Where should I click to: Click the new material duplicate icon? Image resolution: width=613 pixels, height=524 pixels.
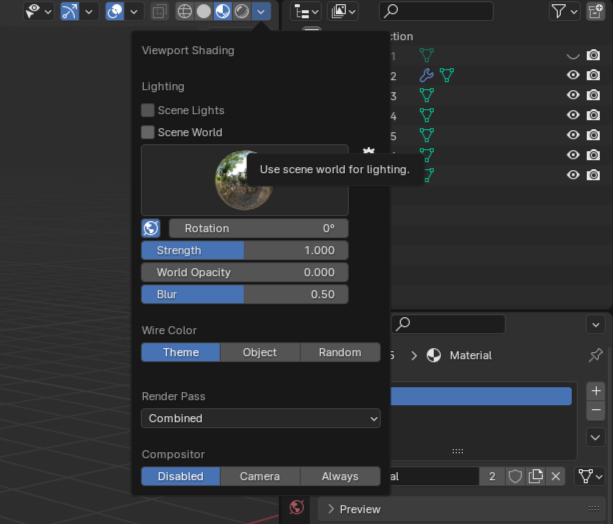coord(536,476)
